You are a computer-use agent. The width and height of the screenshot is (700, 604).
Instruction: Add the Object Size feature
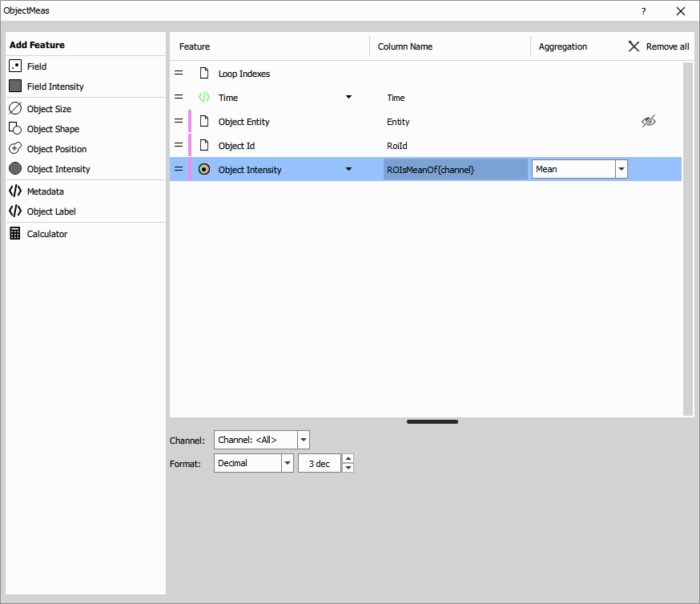click(x=49, y=109)
